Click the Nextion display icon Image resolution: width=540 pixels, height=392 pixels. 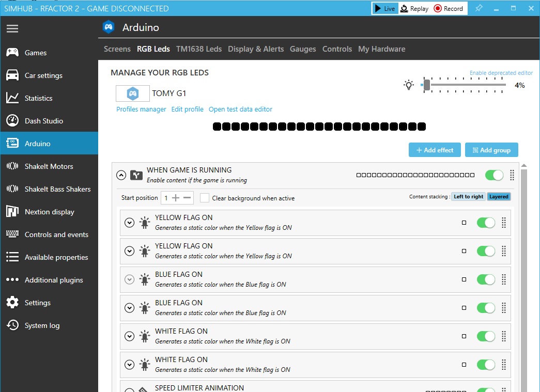(x=12, y=211)
